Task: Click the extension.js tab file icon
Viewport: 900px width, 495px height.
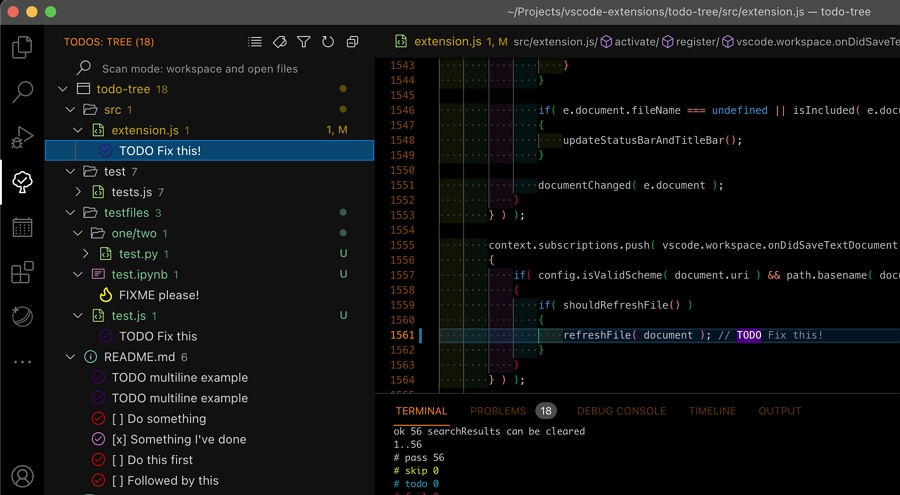Action: tap(401, 41)
